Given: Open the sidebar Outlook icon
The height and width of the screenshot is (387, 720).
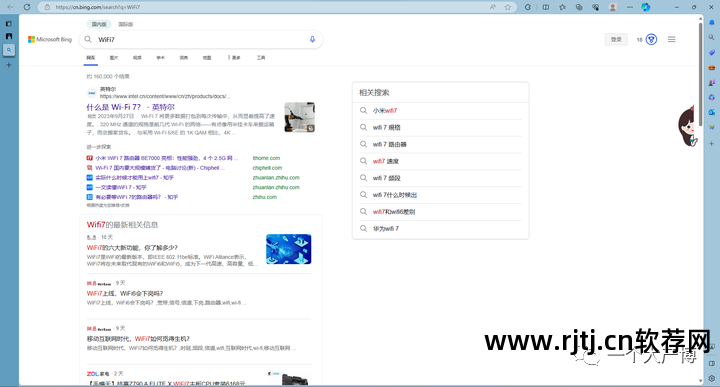Looking at the screenshot, I should pyautogui.click(x=711, y=112).
